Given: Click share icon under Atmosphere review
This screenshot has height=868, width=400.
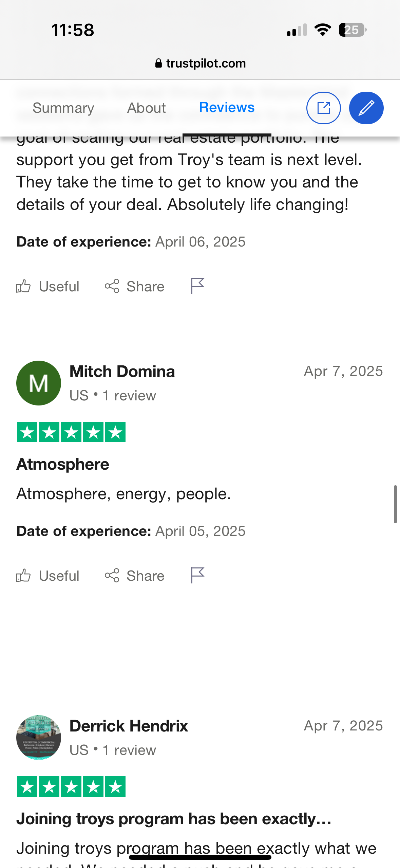Looking at the screenshot, I should click(x=112, y=576).
